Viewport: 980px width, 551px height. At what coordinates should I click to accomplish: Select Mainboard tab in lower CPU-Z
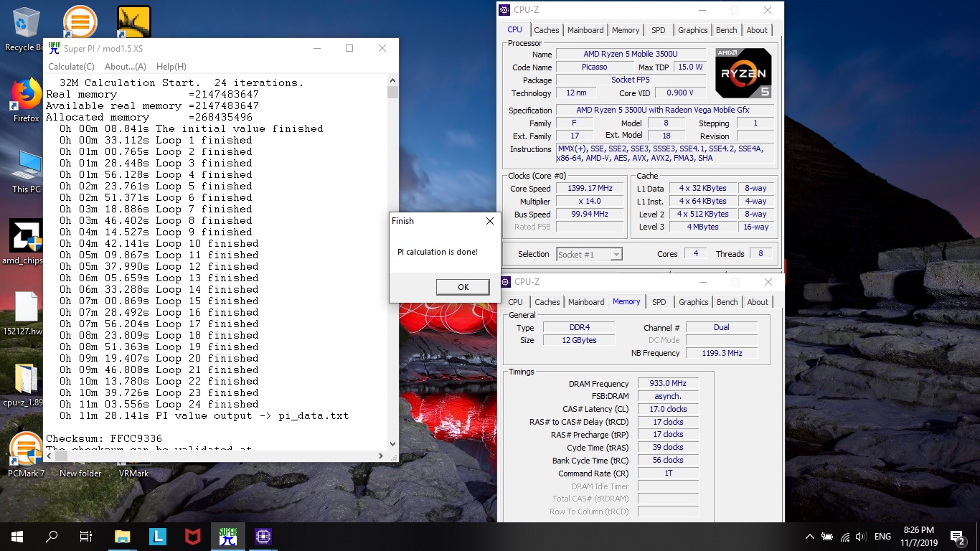click(x=586, y=302)
